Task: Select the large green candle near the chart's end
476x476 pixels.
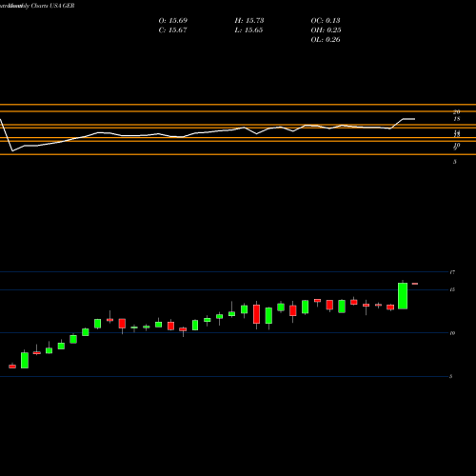Action: (x=403, y=296)
